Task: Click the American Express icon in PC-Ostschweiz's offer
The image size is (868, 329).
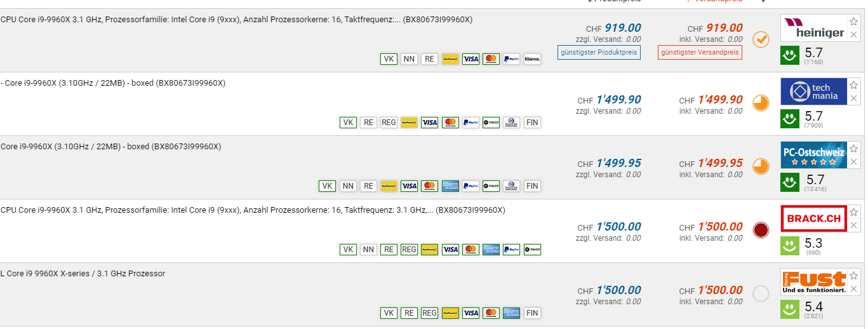Action: point(450,186)
